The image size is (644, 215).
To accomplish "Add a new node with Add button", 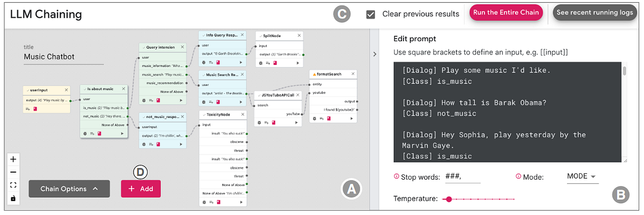I will pyautogui.click(x=141, y=189).
